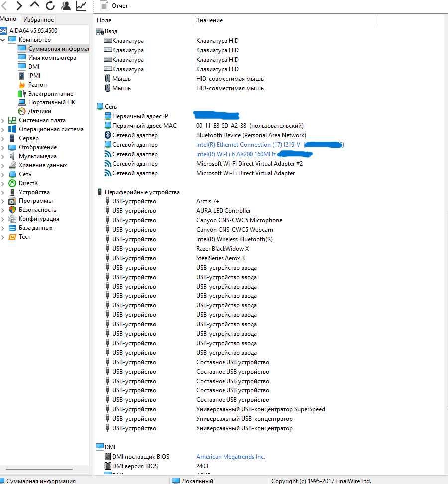Expand the Операционная система node
This screenshot has width=448, height=484.
click(x=3, y=130)
